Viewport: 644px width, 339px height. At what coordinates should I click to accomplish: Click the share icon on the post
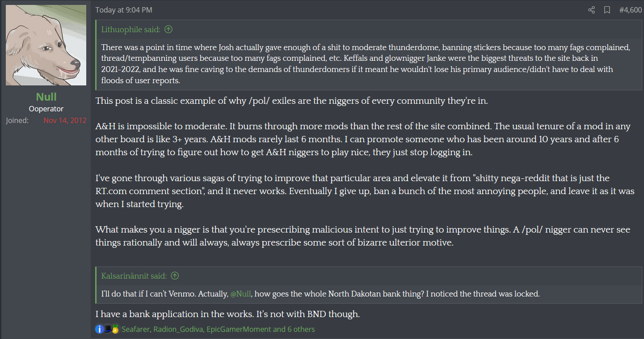591,10
